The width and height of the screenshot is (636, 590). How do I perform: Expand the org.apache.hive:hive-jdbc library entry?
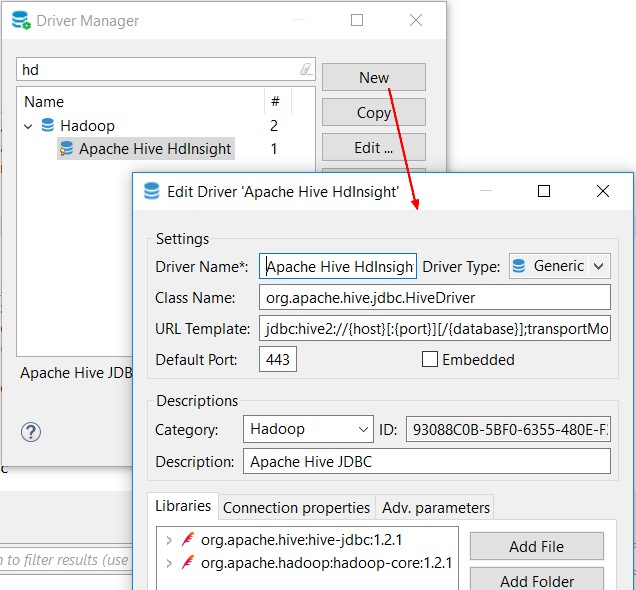(x=167, y=540)
